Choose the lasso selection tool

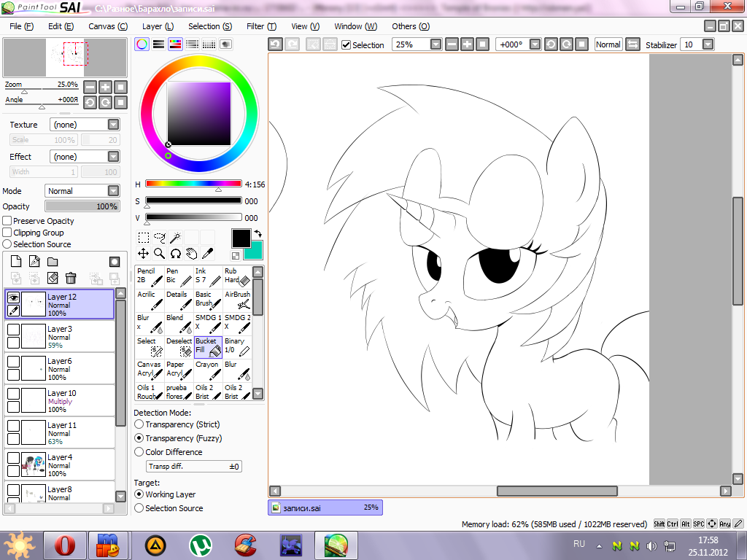pyautogui.click(x=160, y=237)
